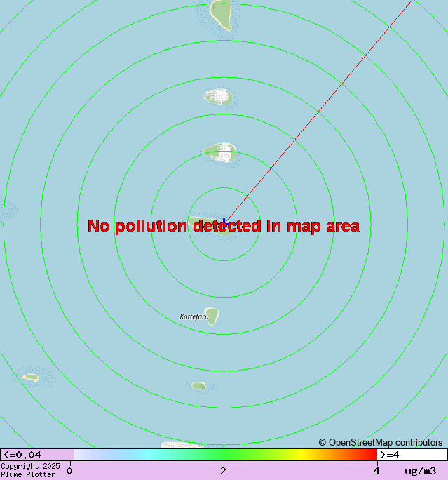Image resolution: width=448 pixels, height=480 pixels.
Task: Click the '0' tick label on scale
Action: point(69,471)
